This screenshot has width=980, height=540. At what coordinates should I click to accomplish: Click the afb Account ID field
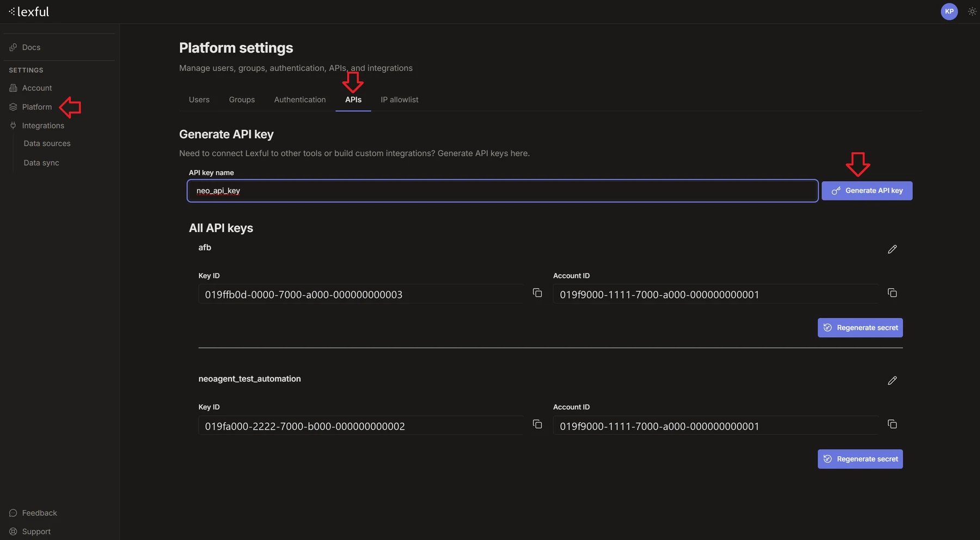716,294
